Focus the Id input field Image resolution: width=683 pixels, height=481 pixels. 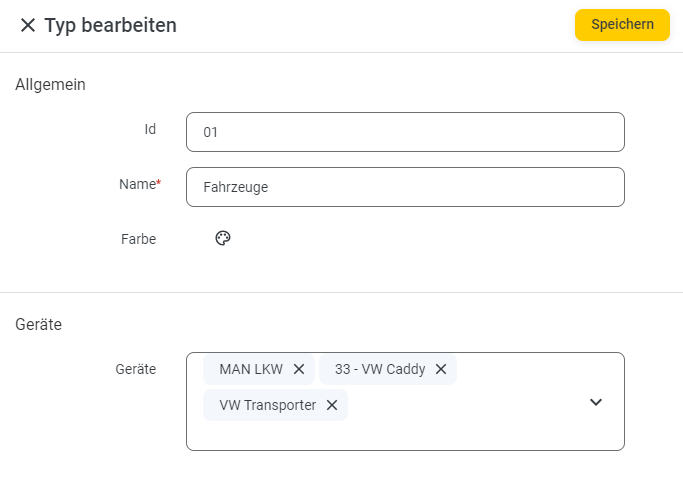(405, 132)
